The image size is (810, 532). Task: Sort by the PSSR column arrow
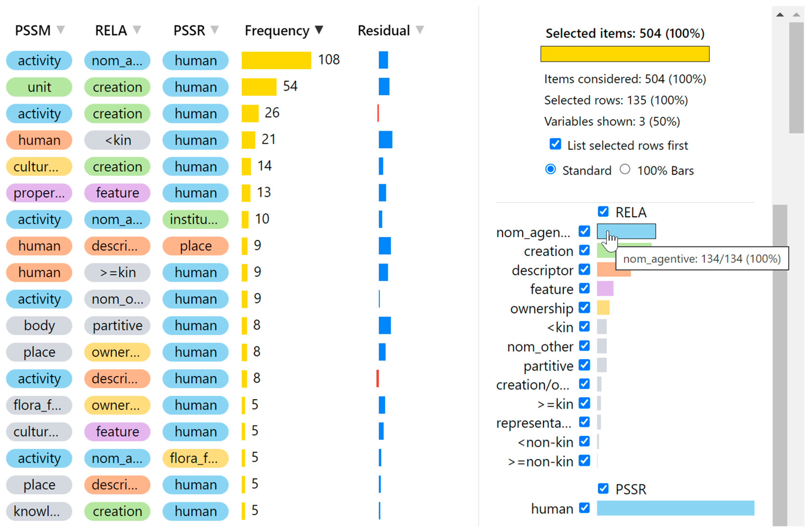(215, 30)
